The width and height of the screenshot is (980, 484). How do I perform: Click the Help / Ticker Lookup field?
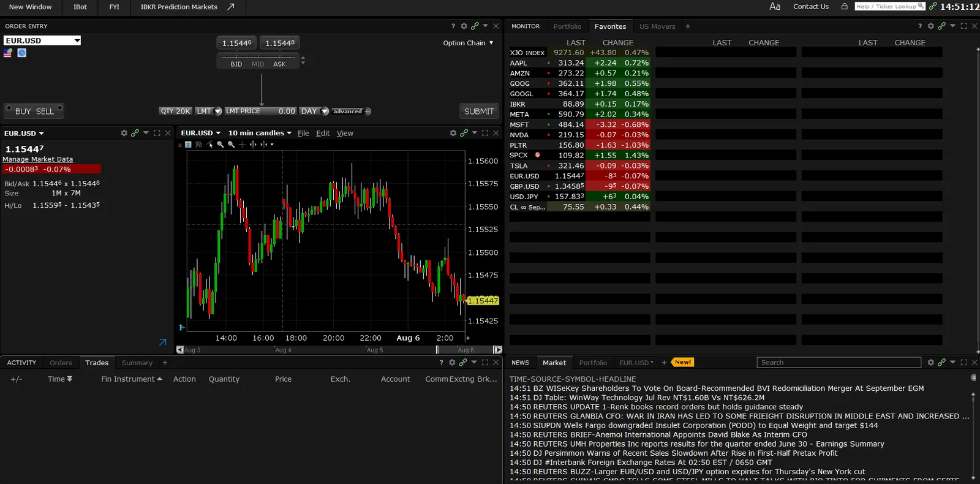[890, 6]
